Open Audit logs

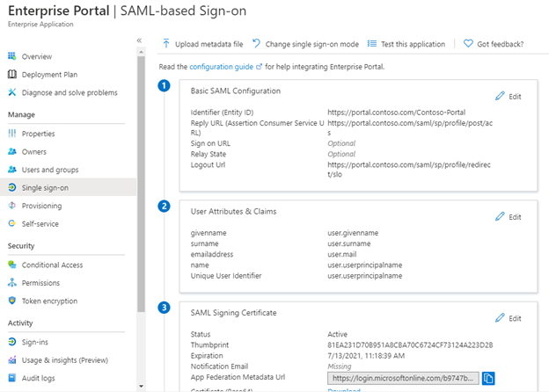pyautogui.click(x=38, y=378)
